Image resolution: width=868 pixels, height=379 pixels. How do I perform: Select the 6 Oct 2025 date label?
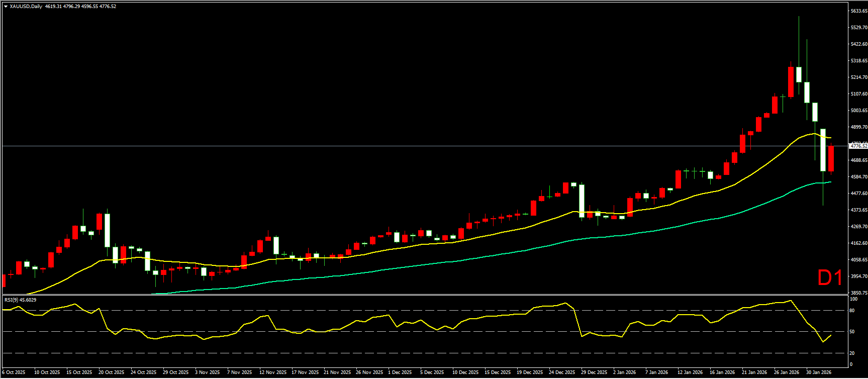[14, 372]
